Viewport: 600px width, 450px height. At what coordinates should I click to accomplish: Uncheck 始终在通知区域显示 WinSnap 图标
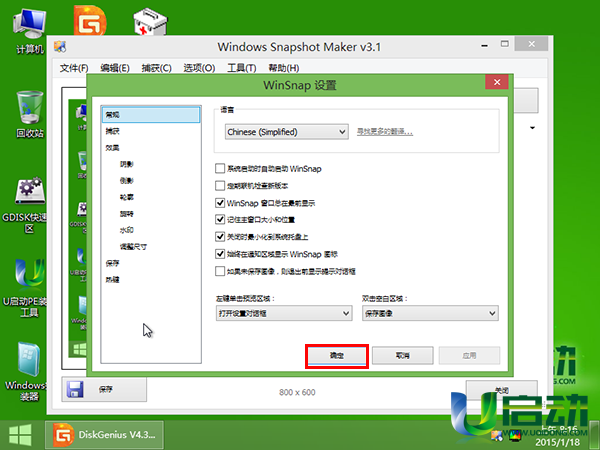[220, 254]
